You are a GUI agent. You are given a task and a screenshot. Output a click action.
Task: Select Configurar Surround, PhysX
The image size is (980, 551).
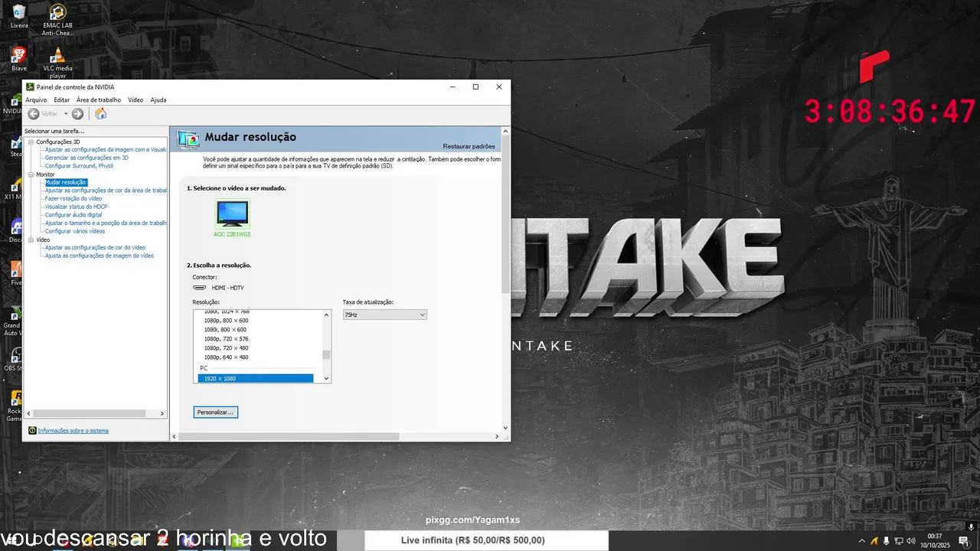pyautogui.click(x=79, y=166)
